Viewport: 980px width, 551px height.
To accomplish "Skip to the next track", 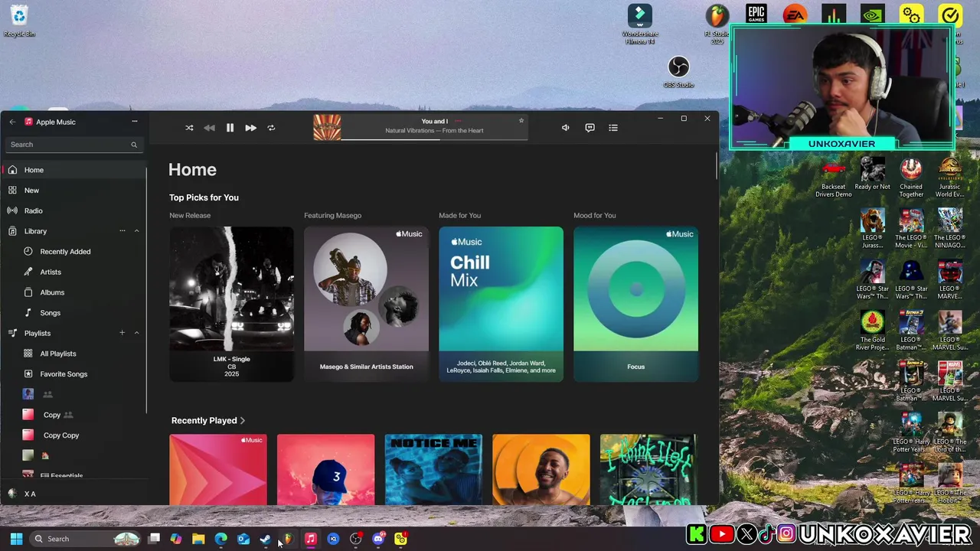I will (x=250, y=128).
